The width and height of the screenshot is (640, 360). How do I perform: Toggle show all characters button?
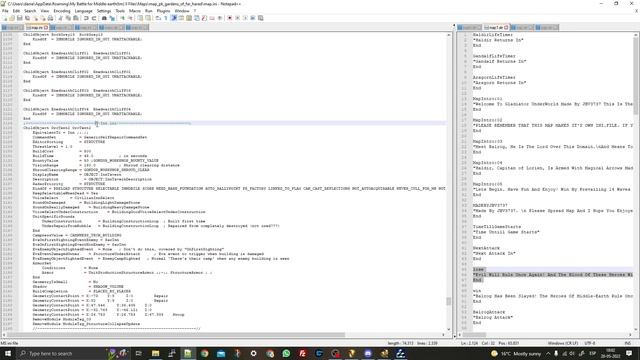166,18
